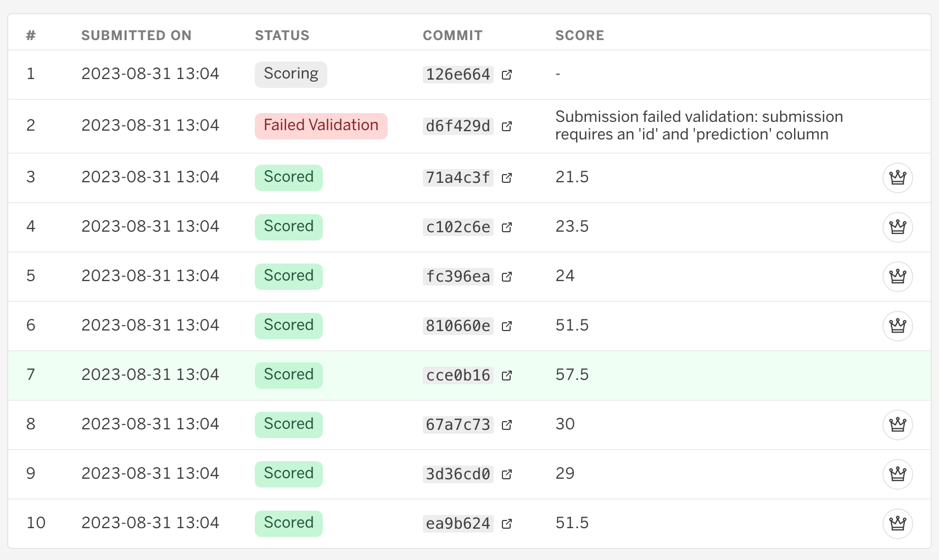Open commit hash 71a4c3f

[457, 178]
